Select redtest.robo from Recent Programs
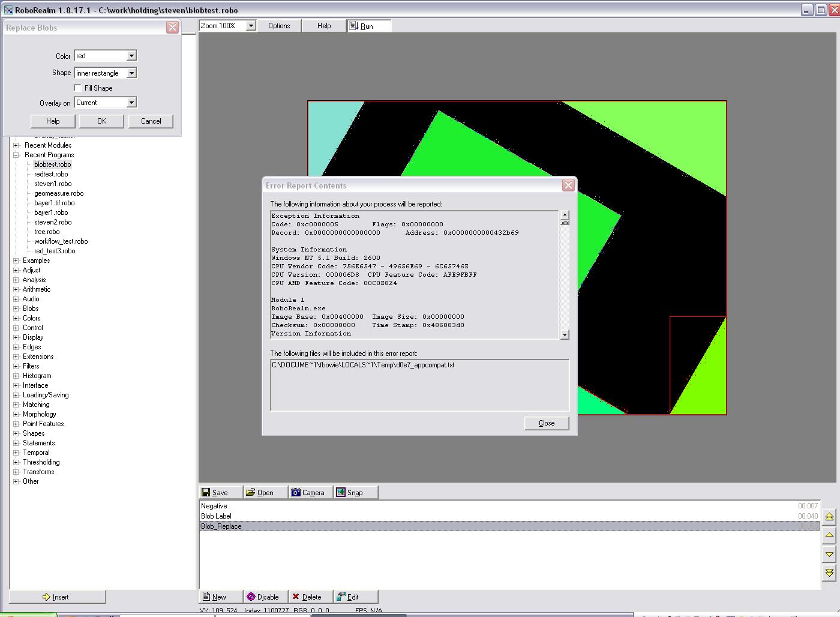The image size is (840, 617). 51,174
